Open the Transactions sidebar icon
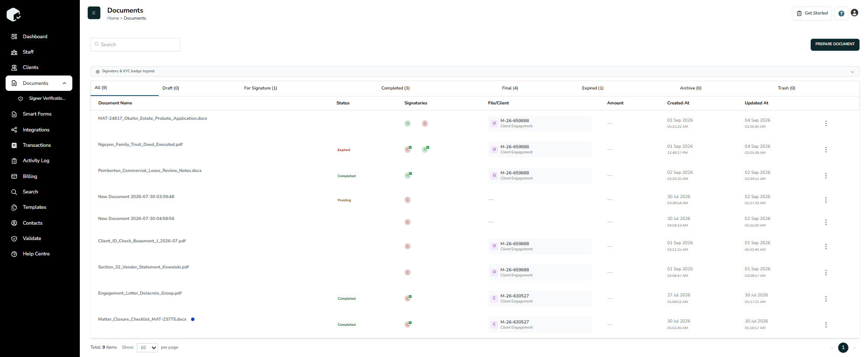868x357 pixels. 14,145
